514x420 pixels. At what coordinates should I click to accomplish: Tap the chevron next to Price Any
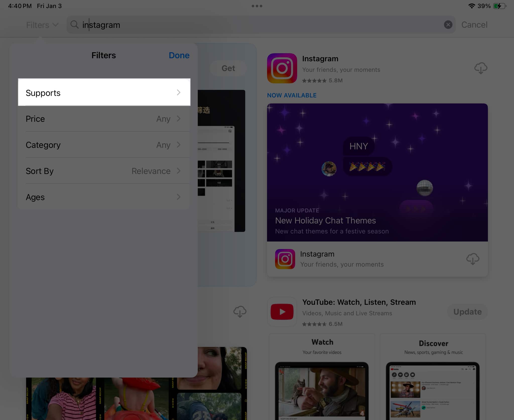178,118
